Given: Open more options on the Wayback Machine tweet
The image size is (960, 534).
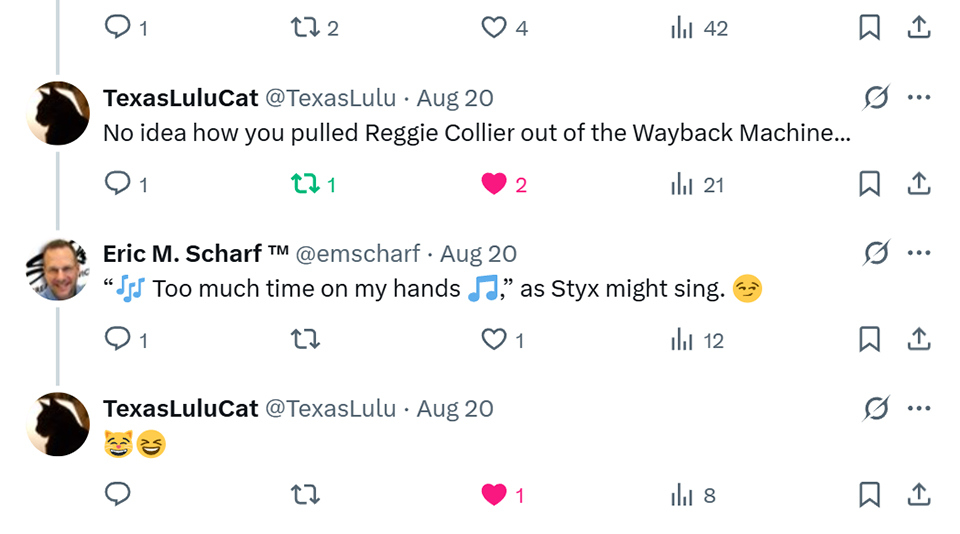Looking at the screenshot, I should 919,97.
